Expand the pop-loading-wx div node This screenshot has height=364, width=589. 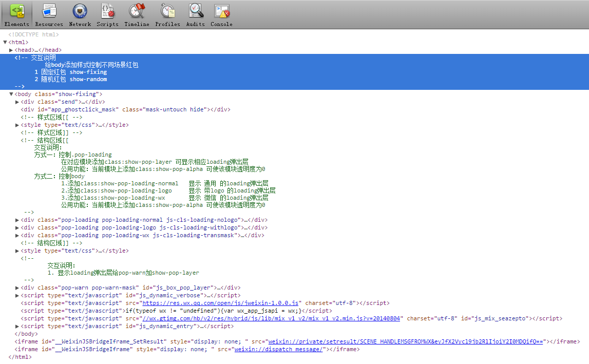tap(17, 236)
